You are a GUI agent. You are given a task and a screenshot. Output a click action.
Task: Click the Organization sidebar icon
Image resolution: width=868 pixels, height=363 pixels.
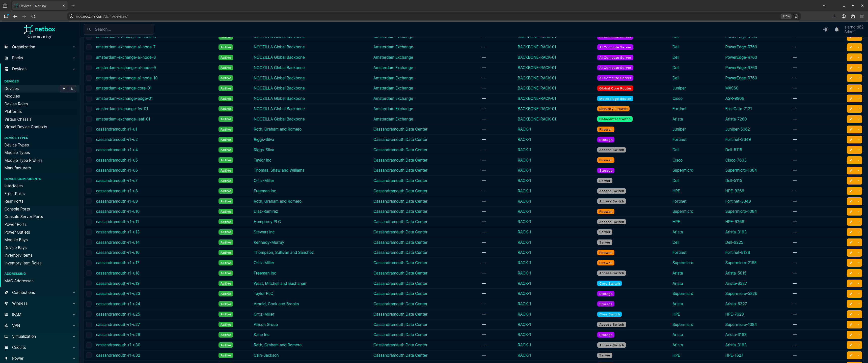pyautogui.click(x=6, y=47)
